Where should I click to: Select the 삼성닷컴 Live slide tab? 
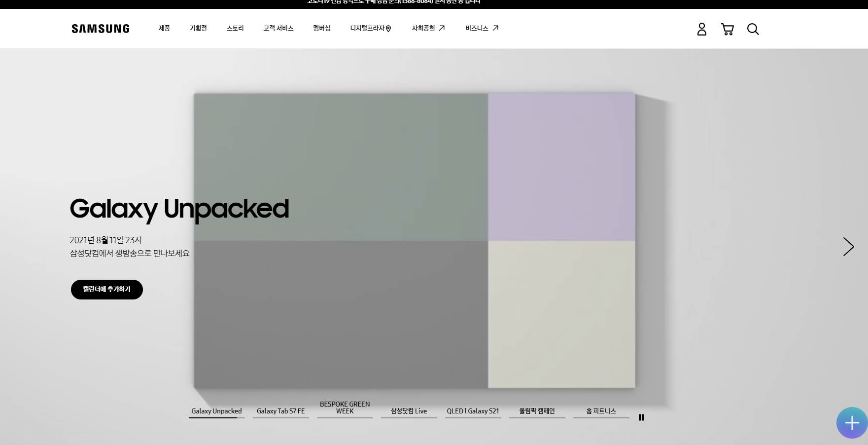coord(409,411)
